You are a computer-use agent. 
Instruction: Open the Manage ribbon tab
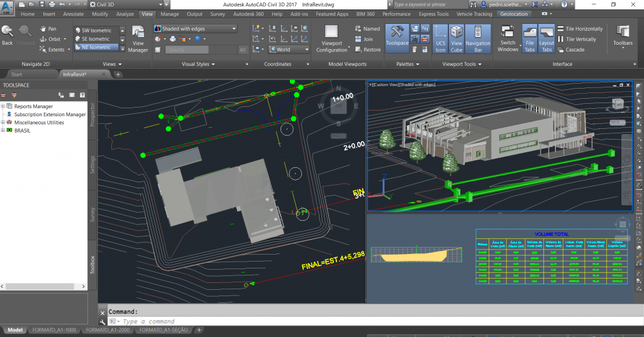pyautogui.click(x=169, y=14)
